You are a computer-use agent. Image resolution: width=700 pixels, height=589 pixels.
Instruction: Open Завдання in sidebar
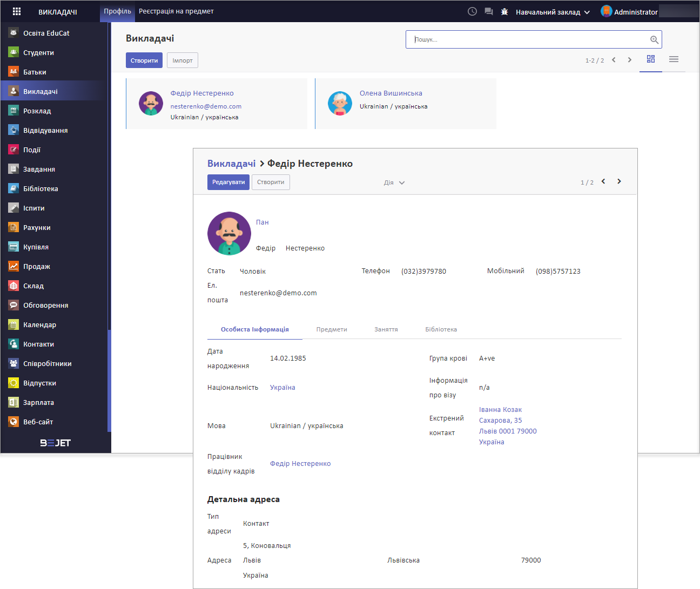point(54,169)
